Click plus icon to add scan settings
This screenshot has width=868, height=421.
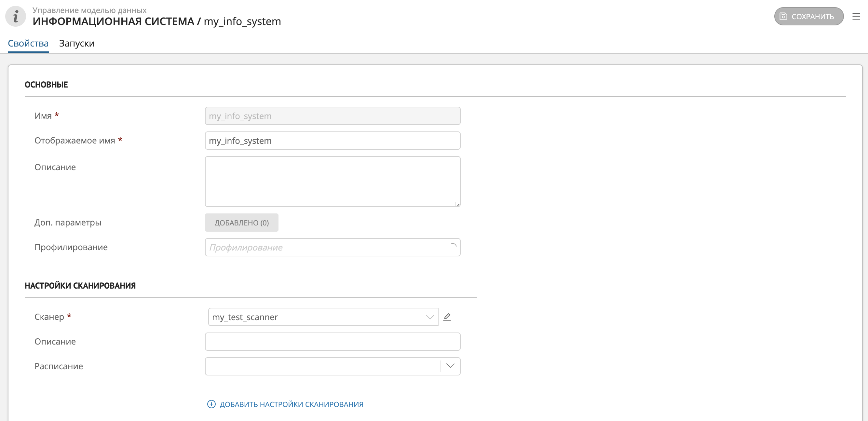click(211, 404)
